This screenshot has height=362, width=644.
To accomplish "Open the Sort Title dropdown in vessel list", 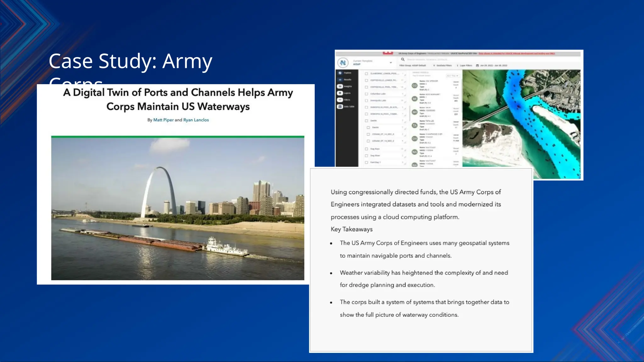I will point(452,76).
